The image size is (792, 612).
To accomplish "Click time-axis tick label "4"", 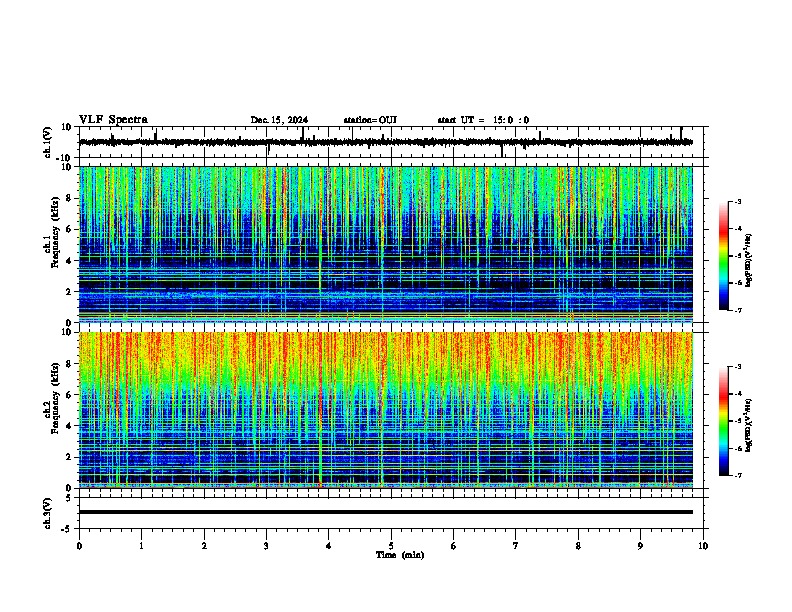I will pyautogui.click(x=329, y=546).
